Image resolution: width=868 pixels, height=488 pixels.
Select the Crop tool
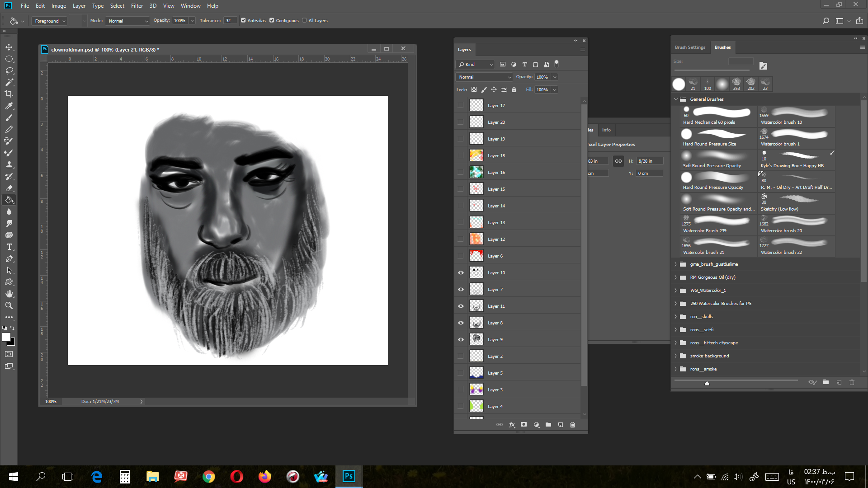coord(9,94)
